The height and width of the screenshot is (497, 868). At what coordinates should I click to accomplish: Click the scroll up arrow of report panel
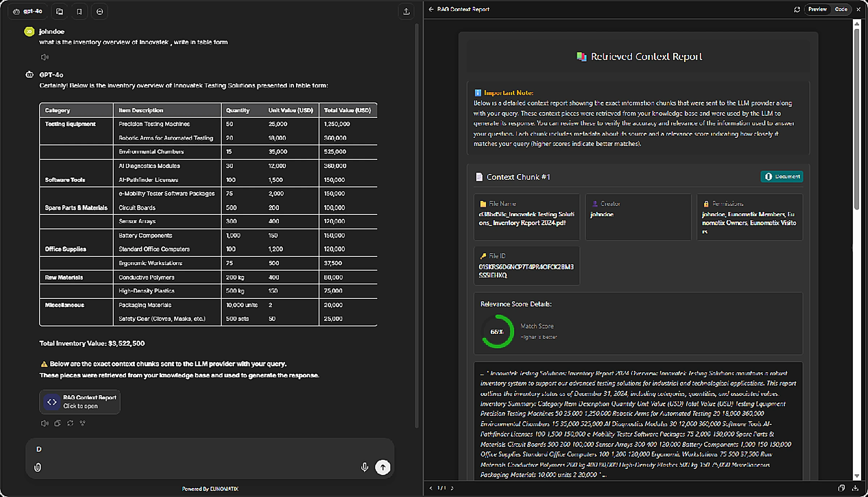[x=856, y=24]
